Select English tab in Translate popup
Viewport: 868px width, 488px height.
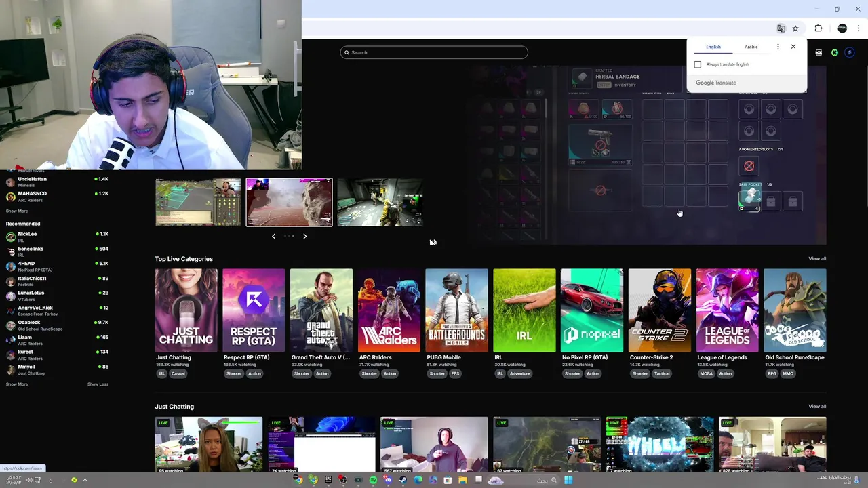(713, 47)
